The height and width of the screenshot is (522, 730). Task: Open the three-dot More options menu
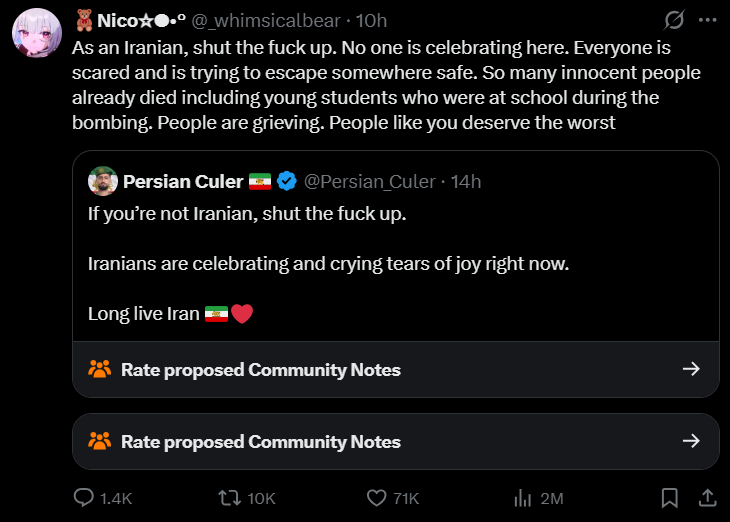click(x=707, y=20)
